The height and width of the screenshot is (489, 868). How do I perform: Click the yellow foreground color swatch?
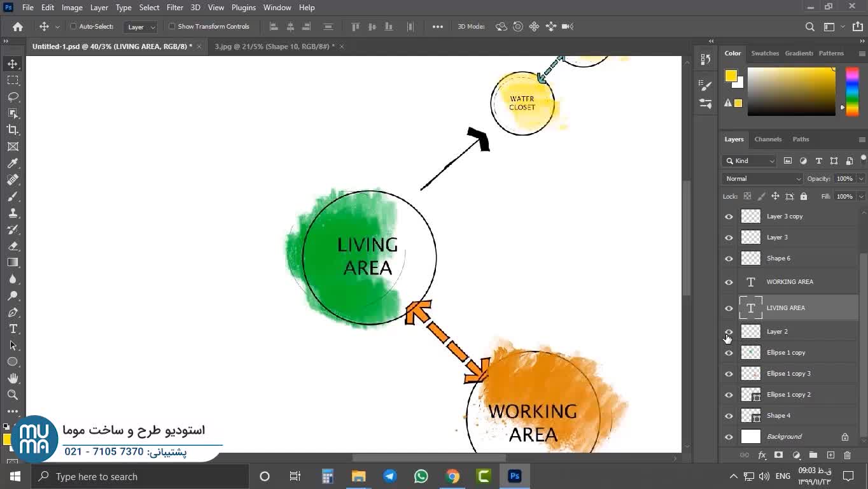[x=730, y=76]
